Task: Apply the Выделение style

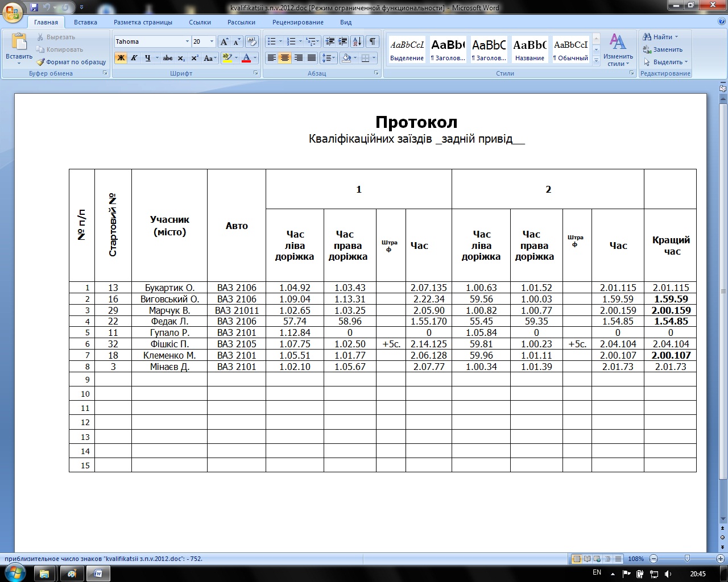Action: [407, 49]
